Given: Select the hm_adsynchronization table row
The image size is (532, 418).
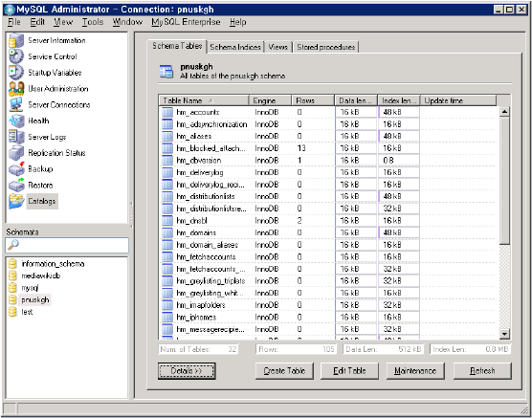Looking at the screenshot, I should [x=328, y=124].
